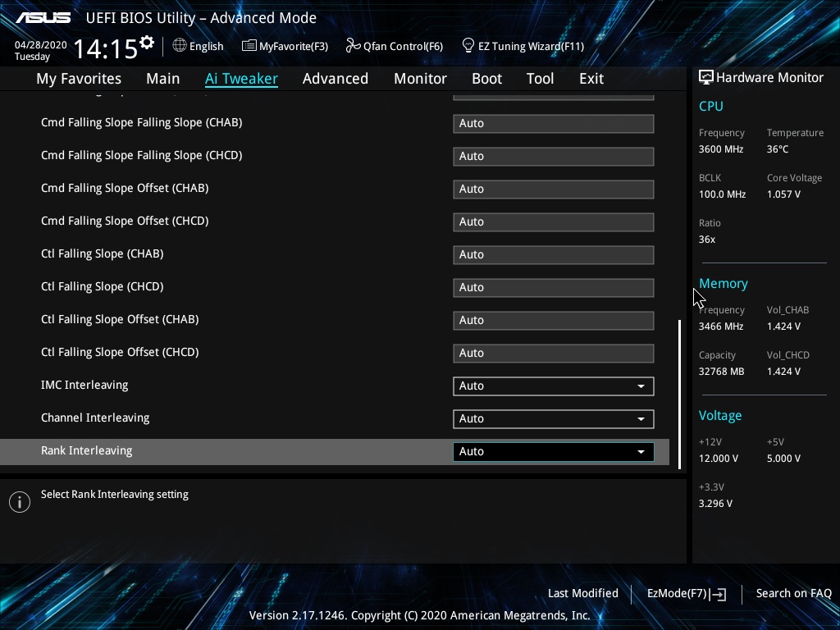Open the Rank Interleaving dropdown

click(554, 452)
